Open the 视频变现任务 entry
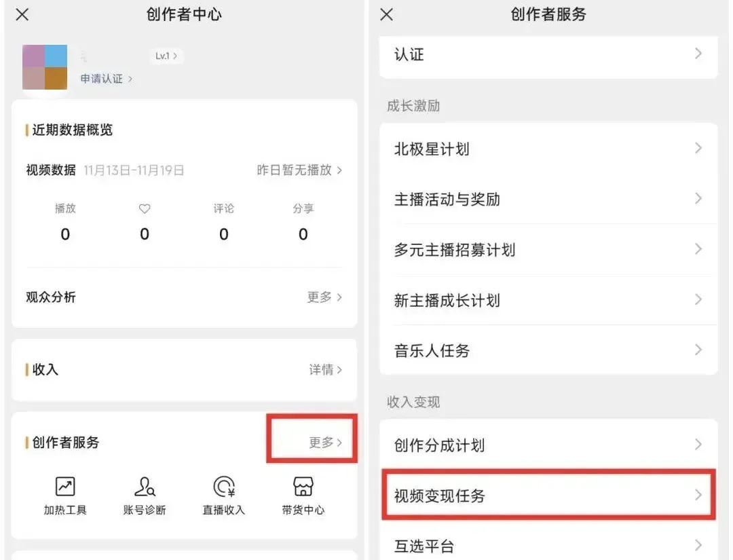Screen dimensions: 733x560 pos(548,496)
